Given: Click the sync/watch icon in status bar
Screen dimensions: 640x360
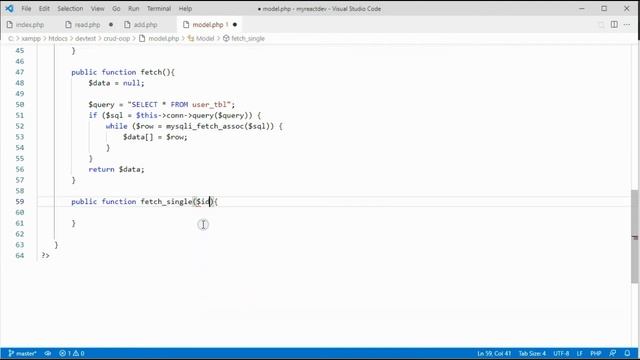Looking at the screenshot, I should (48, 353).
